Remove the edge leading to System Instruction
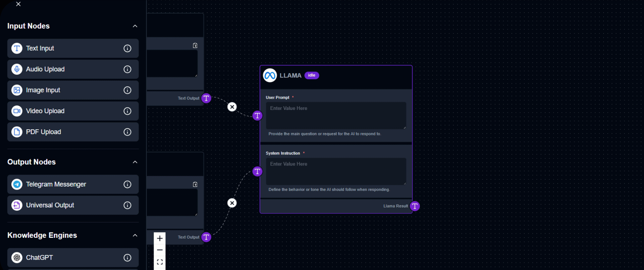The width and height of the screenshot is (644, 270). pyautogui.click(x=232, y=203)
